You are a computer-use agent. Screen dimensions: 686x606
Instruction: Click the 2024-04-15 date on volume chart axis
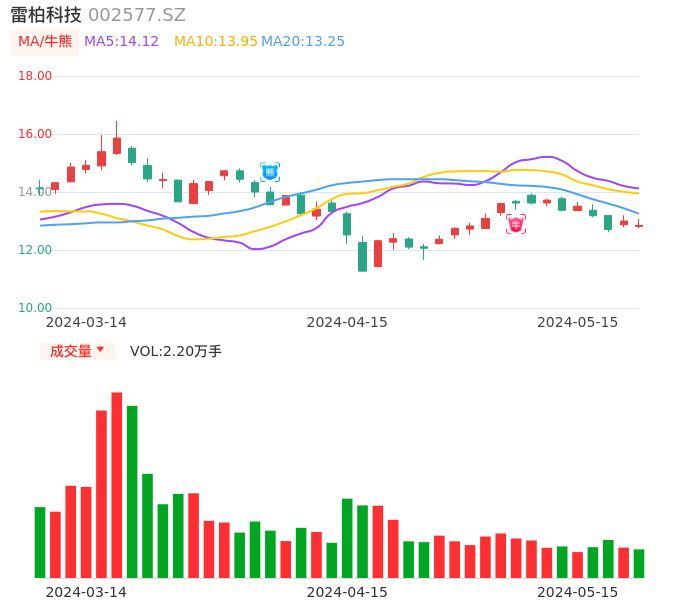pos(347,592)
